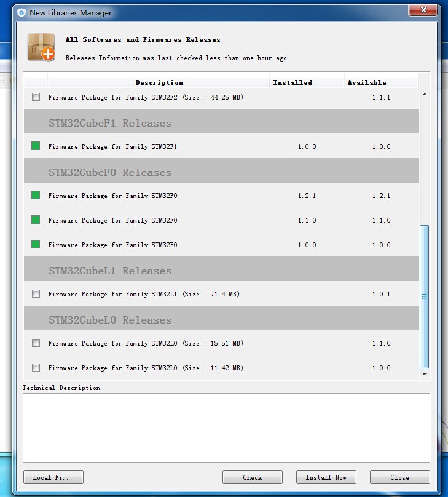The height and width of the screenshot is (497, 448).
Task: Click inside the Technical Description text area
Action: pyautogui.click(x=226, y=427)
